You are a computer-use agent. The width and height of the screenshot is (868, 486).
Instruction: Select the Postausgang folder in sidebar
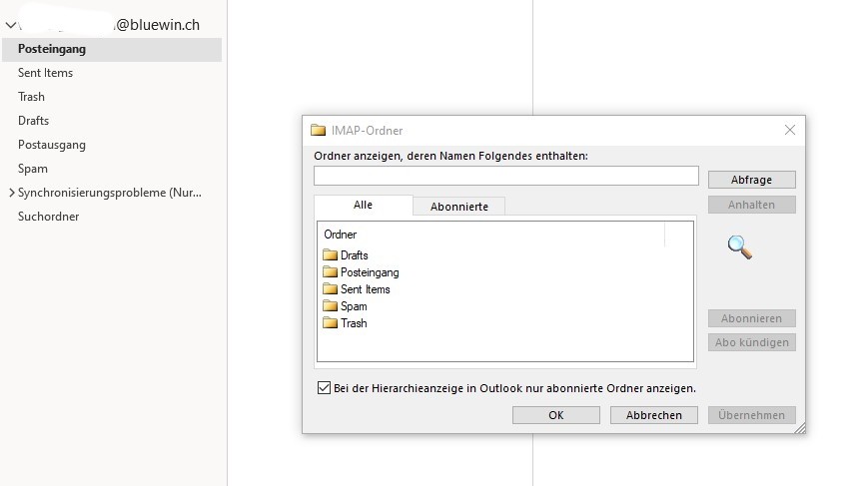52,145
